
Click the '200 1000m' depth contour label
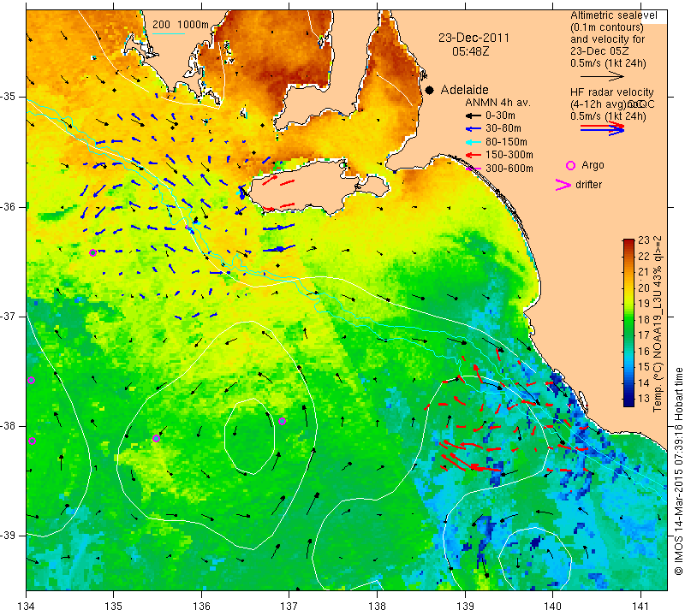click(x=181, y=25)
